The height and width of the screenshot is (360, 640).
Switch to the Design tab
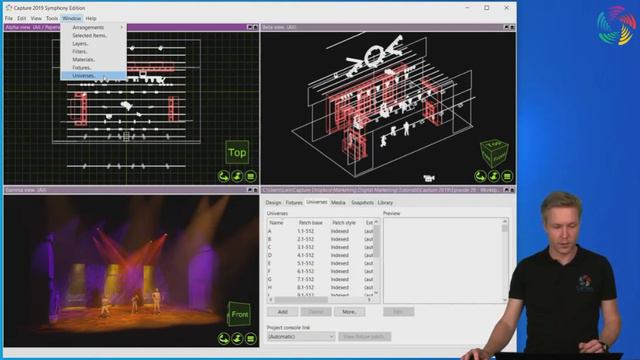273,202
